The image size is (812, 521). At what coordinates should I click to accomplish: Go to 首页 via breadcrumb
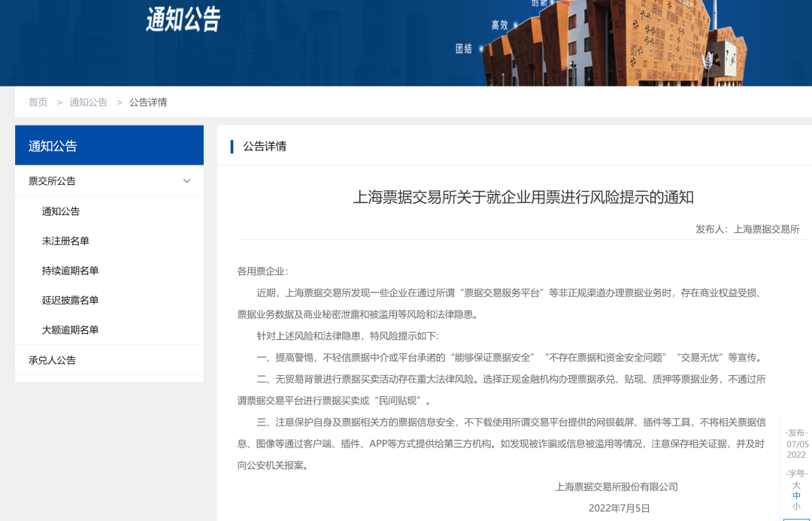click(x=38, y=102)
